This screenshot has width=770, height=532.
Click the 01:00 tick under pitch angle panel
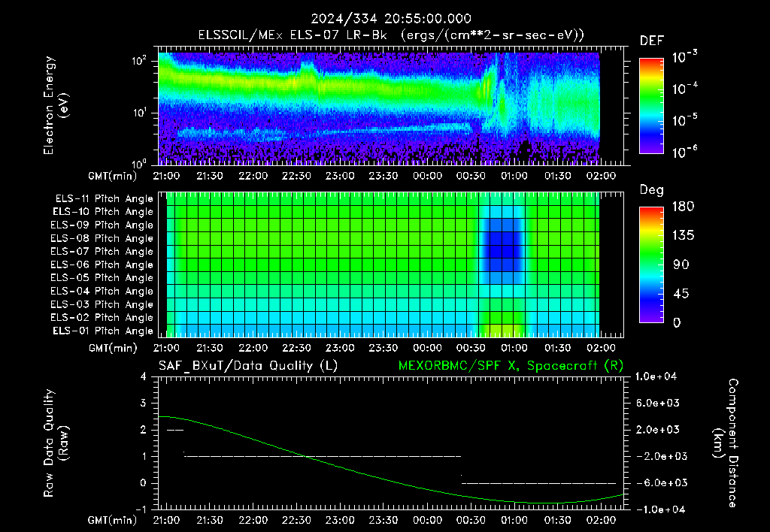coord(514,348)
